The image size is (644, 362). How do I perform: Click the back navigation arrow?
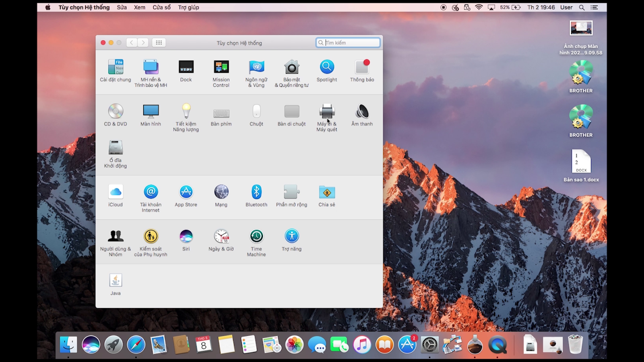[132, 43]
